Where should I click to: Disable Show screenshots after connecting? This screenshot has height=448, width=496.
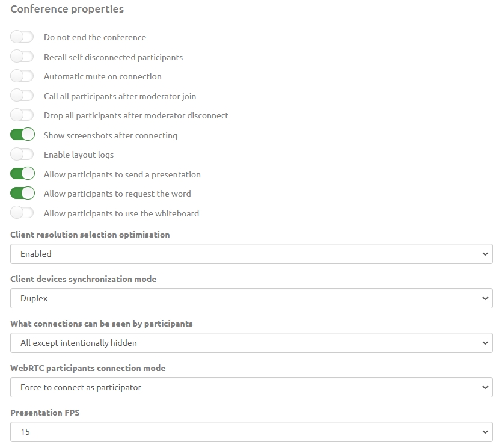[x=22, y=135]
